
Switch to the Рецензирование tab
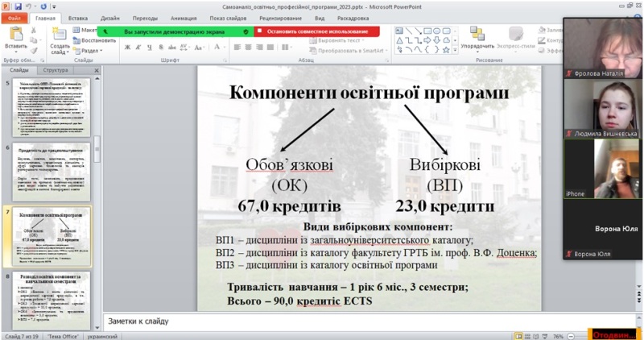280,18
